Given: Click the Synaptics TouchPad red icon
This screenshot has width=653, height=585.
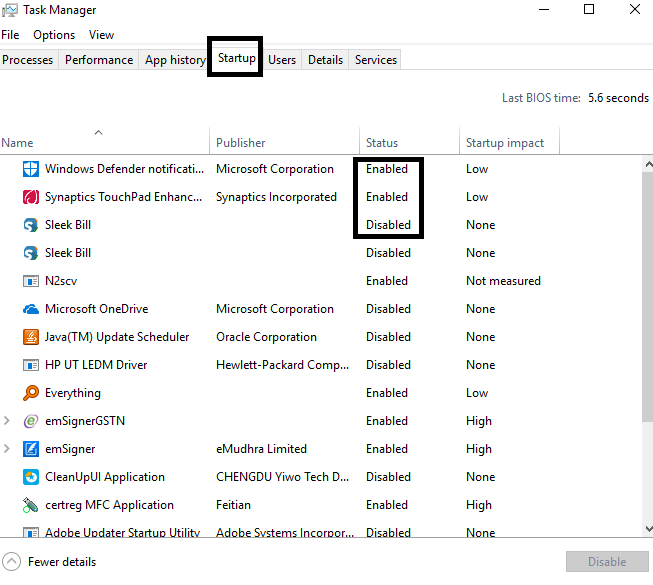Looking at the screenshot, I should tap(30, 197).
